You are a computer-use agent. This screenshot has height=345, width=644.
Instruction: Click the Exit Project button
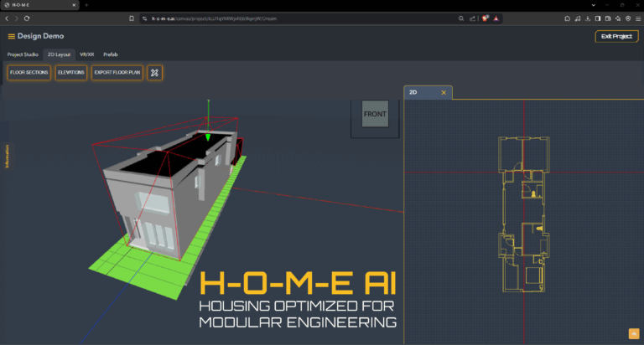[616, 36]
